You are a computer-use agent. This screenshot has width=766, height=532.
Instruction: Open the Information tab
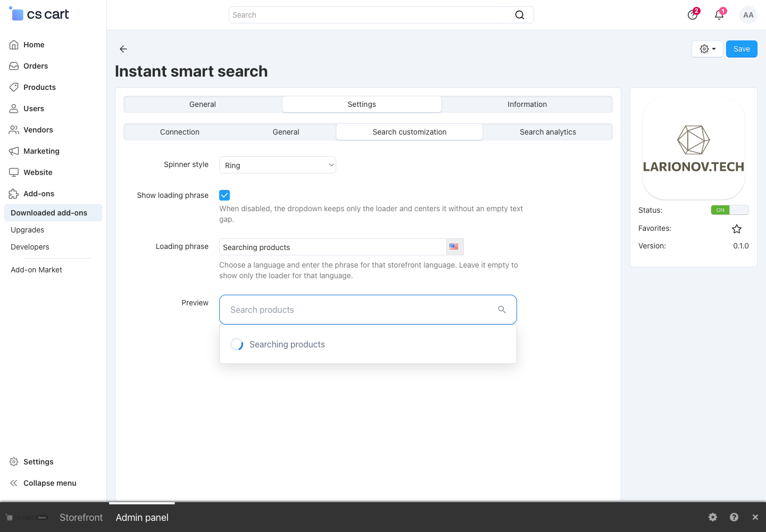[527, 104]
